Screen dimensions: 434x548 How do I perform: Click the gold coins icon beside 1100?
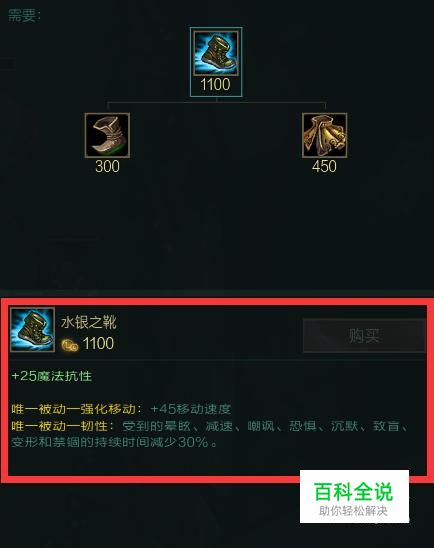(x=70, y=345)
